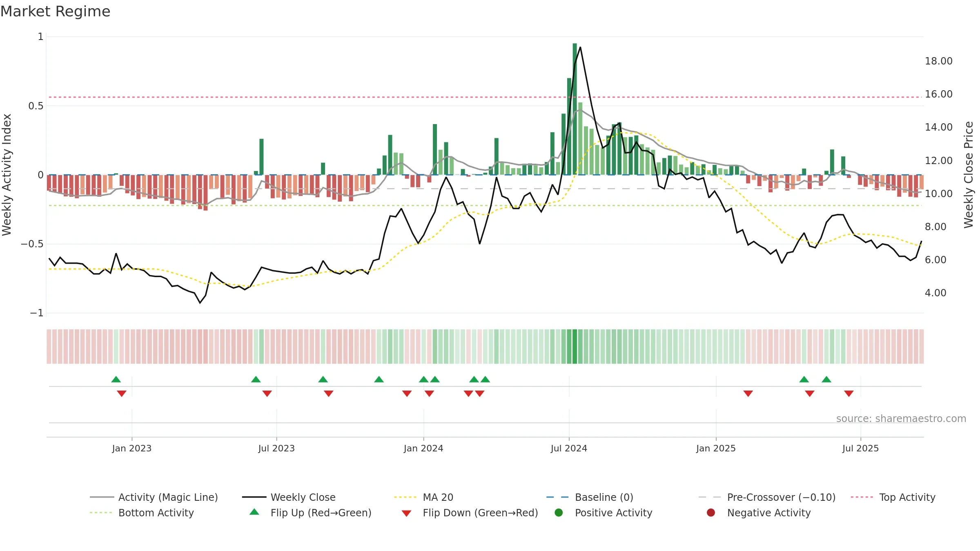Click the 18.00 price axis label
This screenshot has height=551, width=980.
pos(938,61)
